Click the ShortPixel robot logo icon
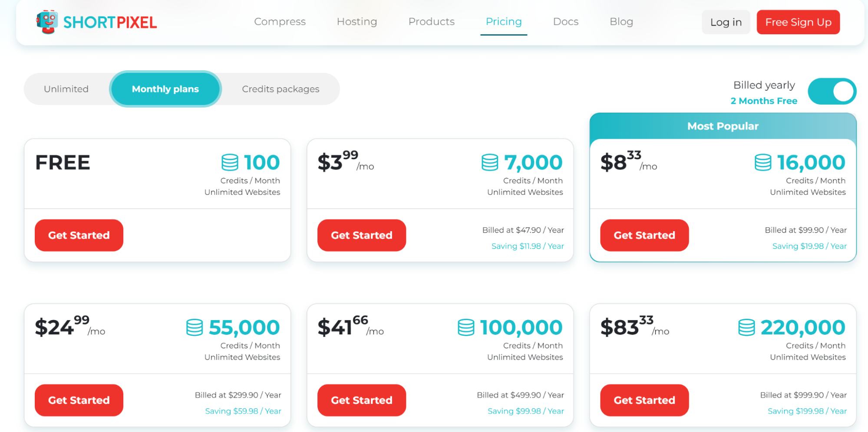 (x=47, y=22)
